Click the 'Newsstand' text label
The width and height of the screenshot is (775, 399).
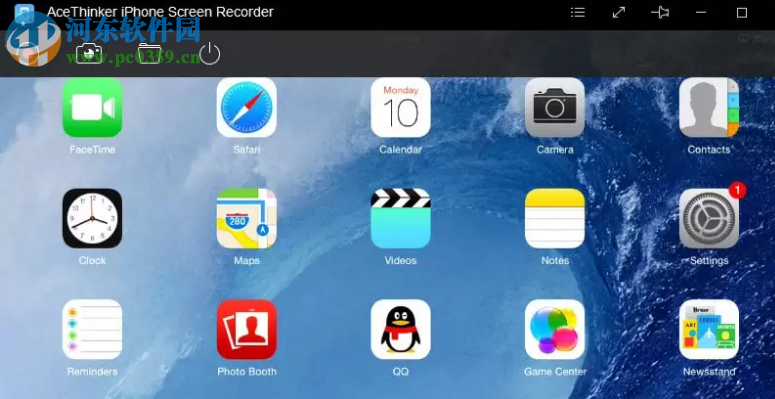tap(709, 371)
